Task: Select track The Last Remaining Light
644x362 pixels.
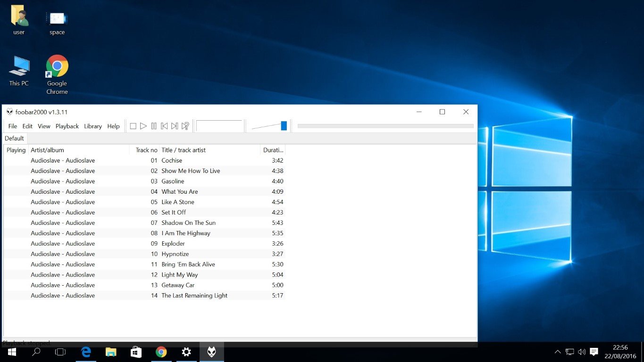Action: (x=144, y=295)
